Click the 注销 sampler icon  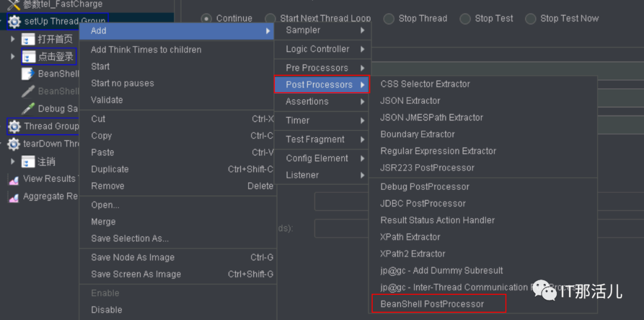(28, 162)
